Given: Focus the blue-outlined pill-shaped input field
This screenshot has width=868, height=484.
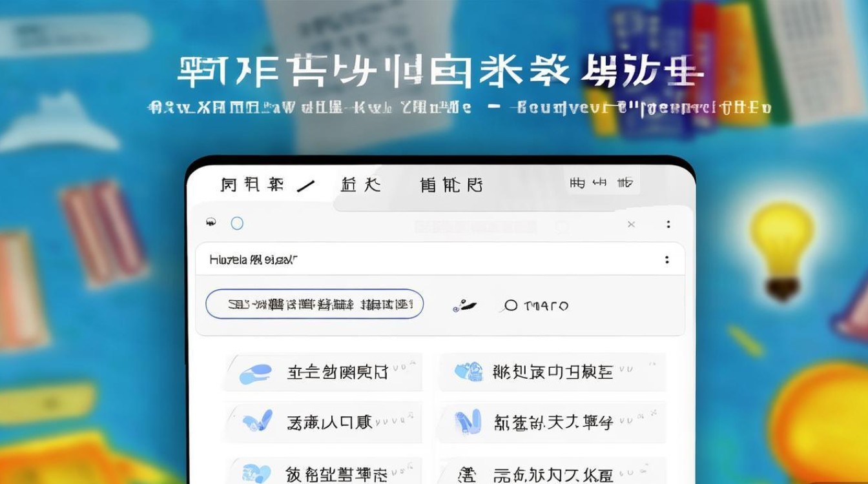Looking at the screenshot, I should [315, 304].
